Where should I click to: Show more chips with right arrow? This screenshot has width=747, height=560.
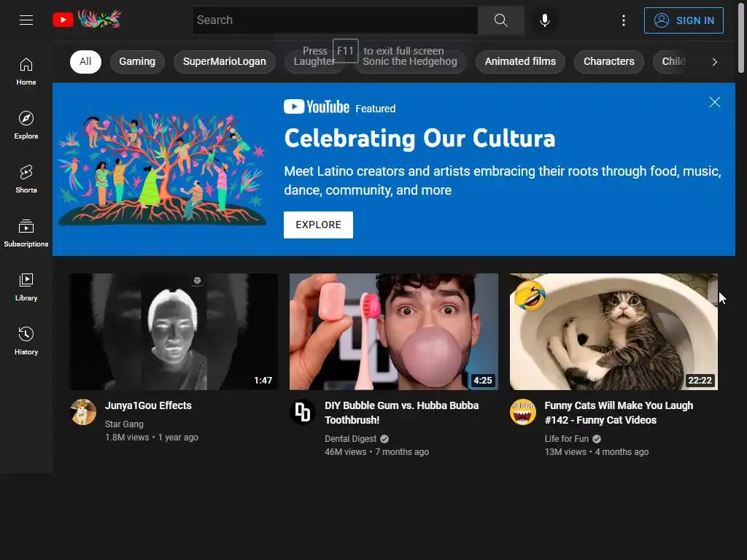pos(714,62)
